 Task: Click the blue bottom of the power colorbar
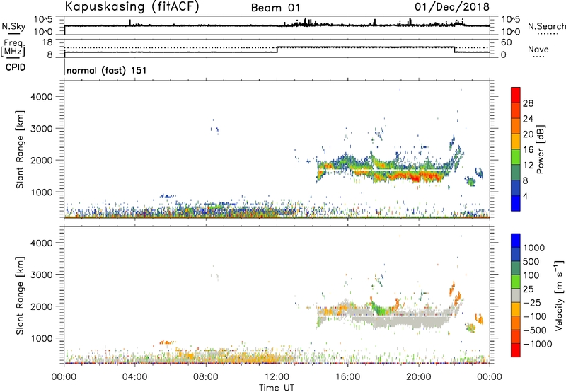point(516,203)
